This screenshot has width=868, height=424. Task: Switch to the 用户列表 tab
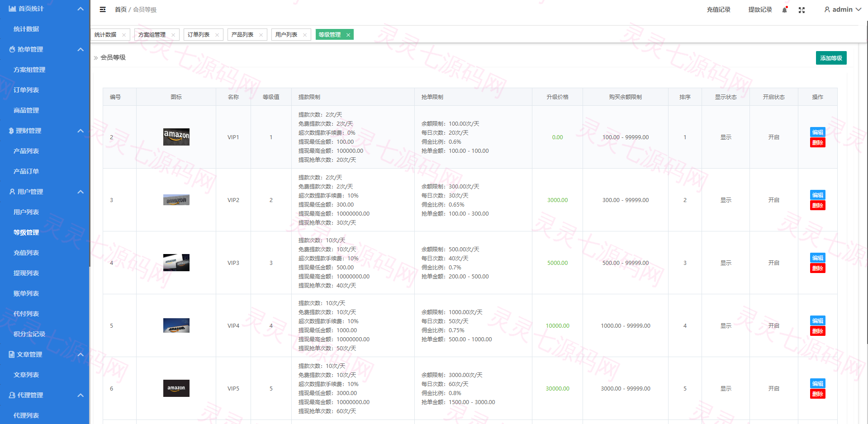(286, 35)
